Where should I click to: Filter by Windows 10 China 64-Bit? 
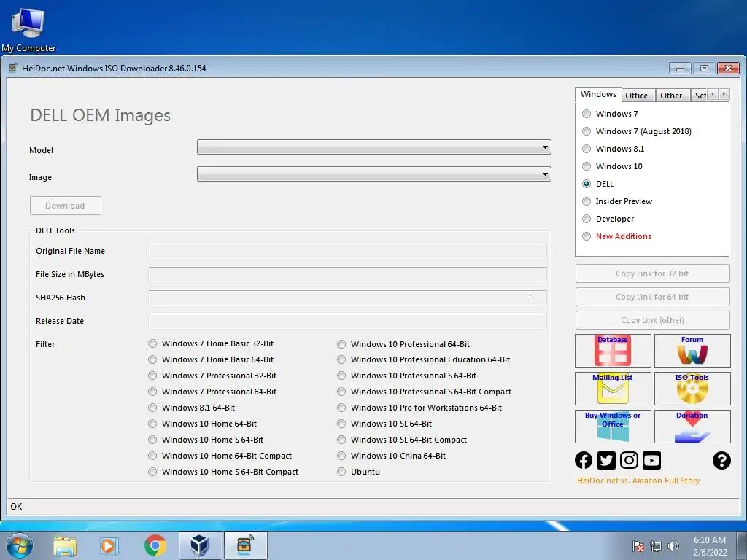(392, 456)
